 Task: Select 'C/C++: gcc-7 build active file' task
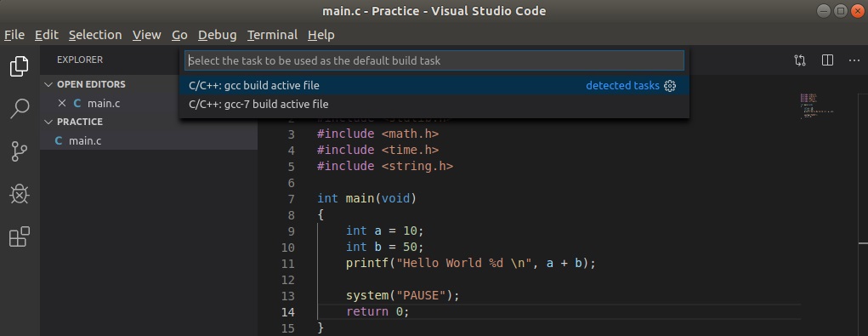click(434, 104)
